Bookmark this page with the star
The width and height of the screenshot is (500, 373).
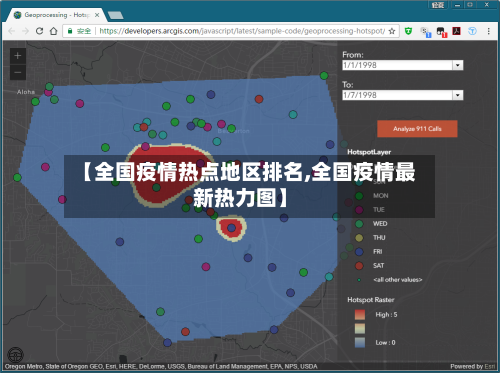392,31
